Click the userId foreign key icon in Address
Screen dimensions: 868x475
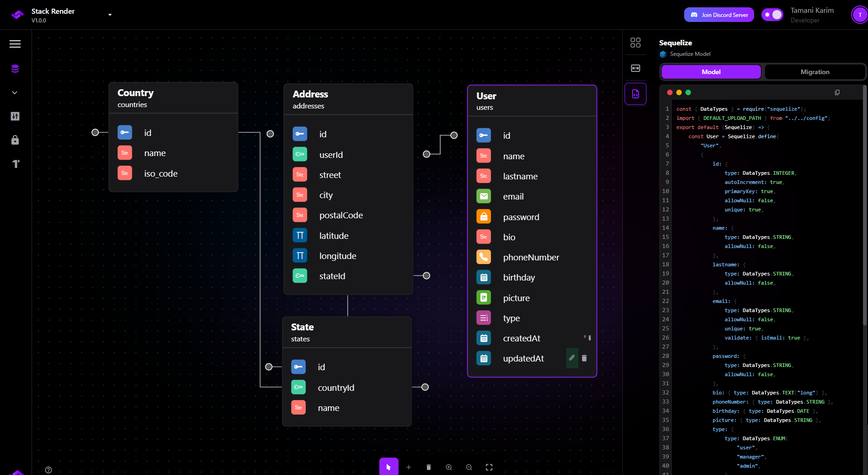(x=300, y=154)
